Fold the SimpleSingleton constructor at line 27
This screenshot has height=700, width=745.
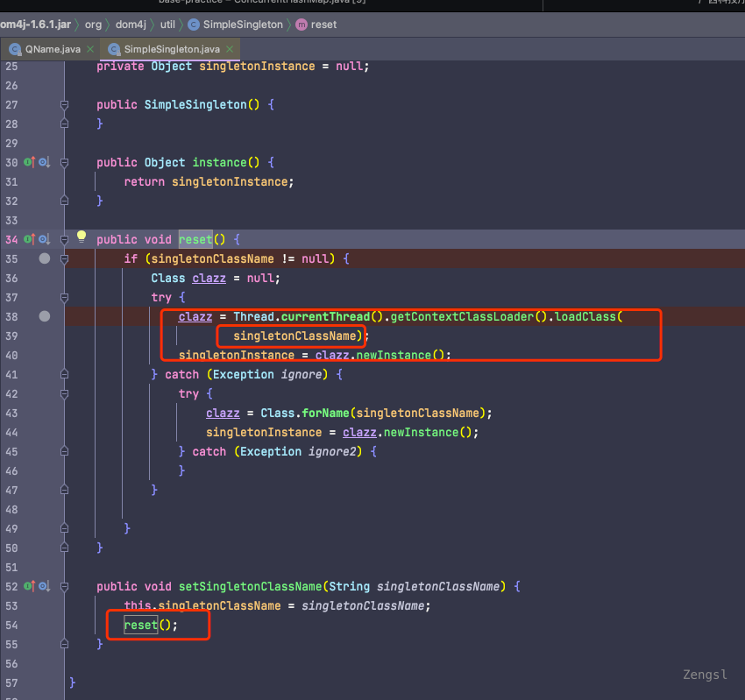64,104
